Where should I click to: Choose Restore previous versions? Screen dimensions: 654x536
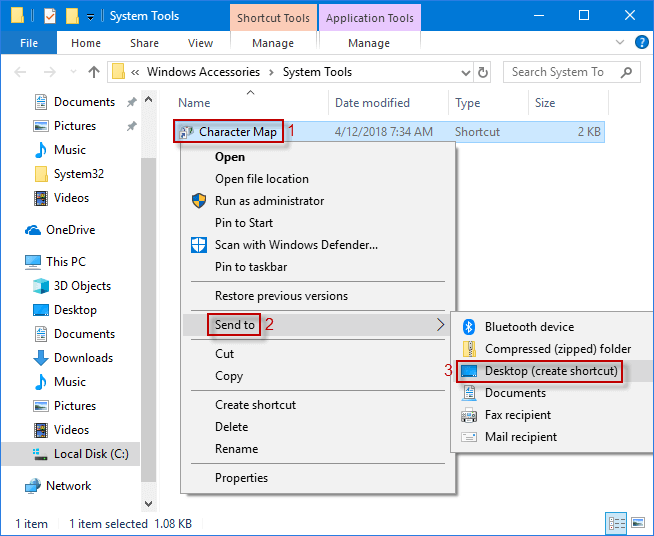click(x=318, y=296)
